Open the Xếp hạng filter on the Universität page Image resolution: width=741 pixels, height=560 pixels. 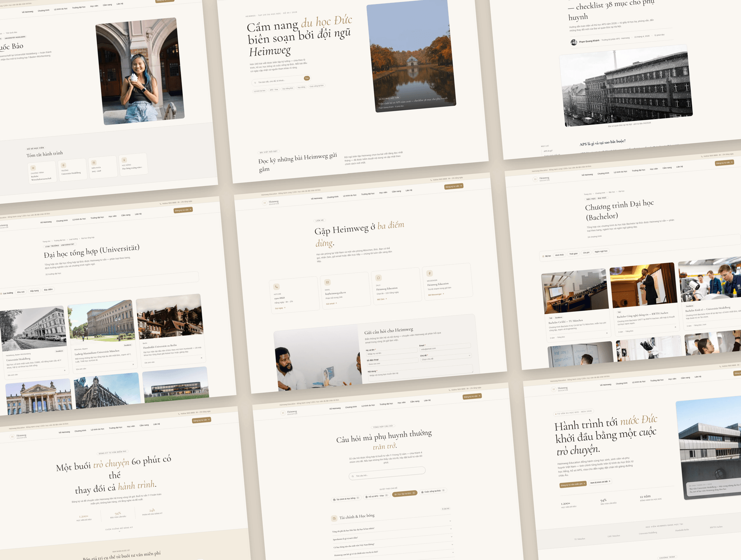35,291
